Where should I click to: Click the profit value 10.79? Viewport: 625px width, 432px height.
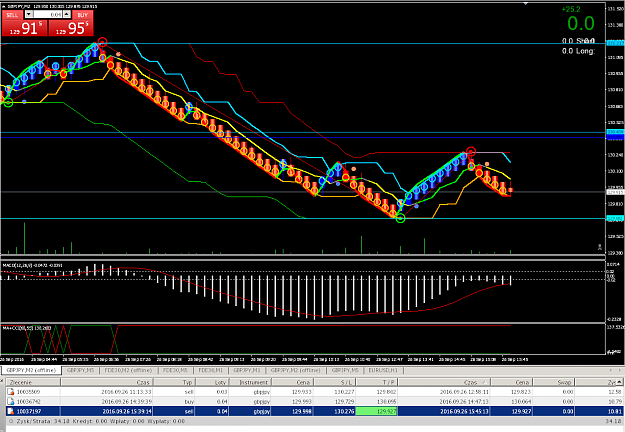tap(615, 402)
